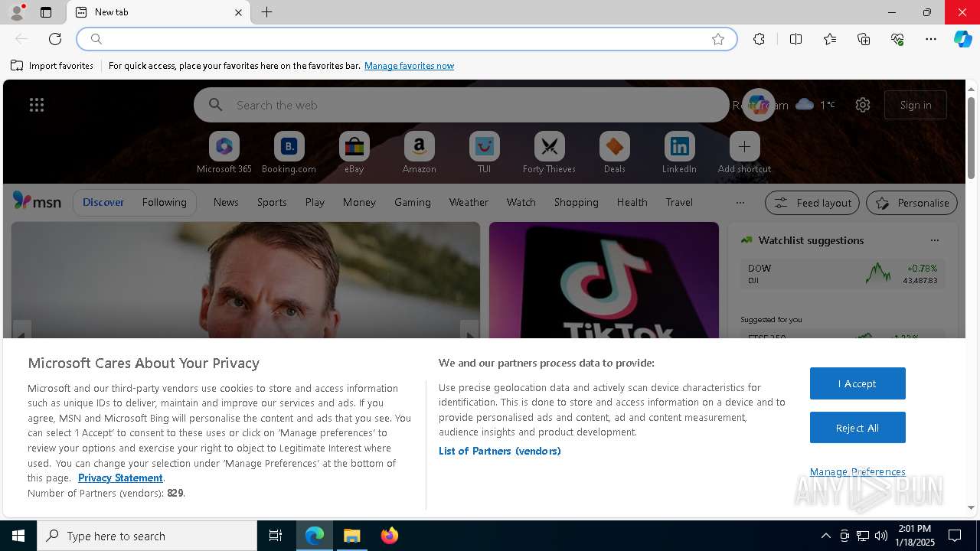This screenshot has width=980, height=551.
Task: Open LinkedIn shortcut
Action: pos(680,152)
